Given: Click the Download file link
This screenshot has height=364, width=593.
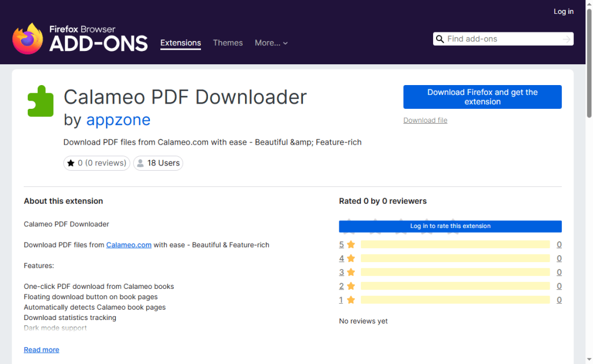Looking at the screenshot, I should click(x=425, y=120).
